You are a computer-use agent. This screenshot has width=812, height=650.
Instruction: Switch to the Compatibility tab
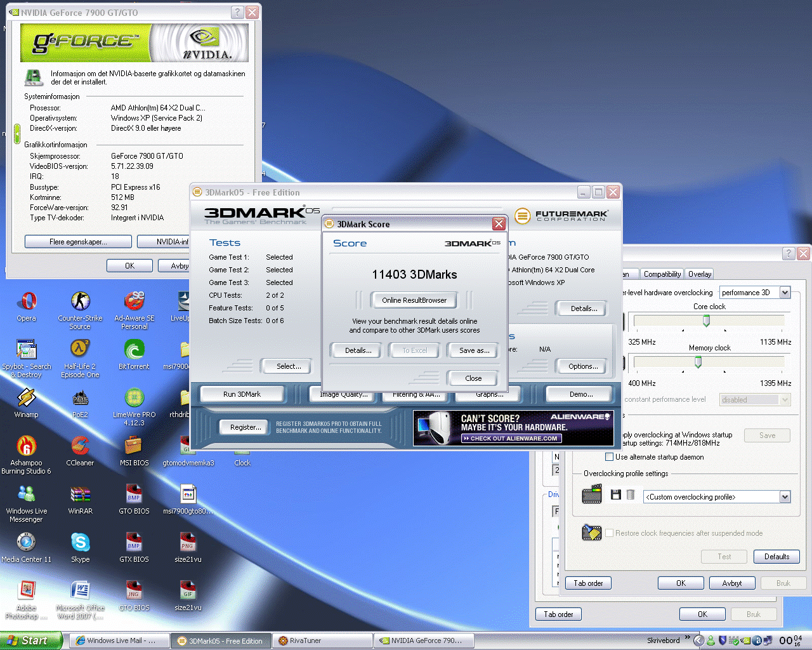click(x=662, y=274)
